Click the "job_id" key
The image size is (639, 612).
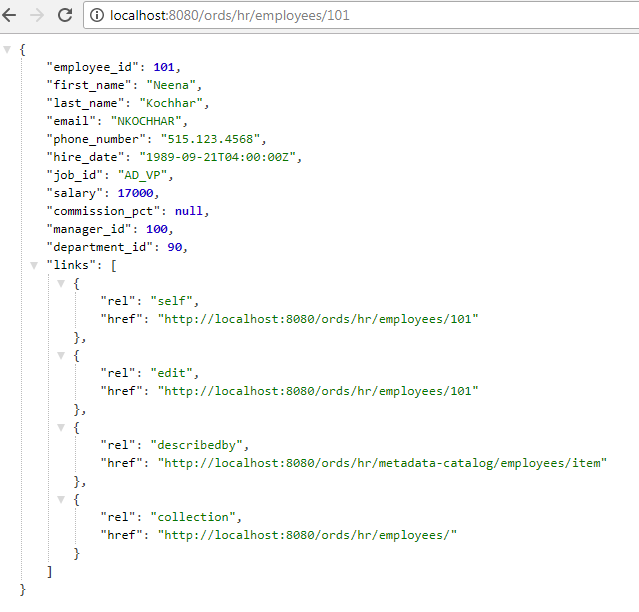coord(75,175)
